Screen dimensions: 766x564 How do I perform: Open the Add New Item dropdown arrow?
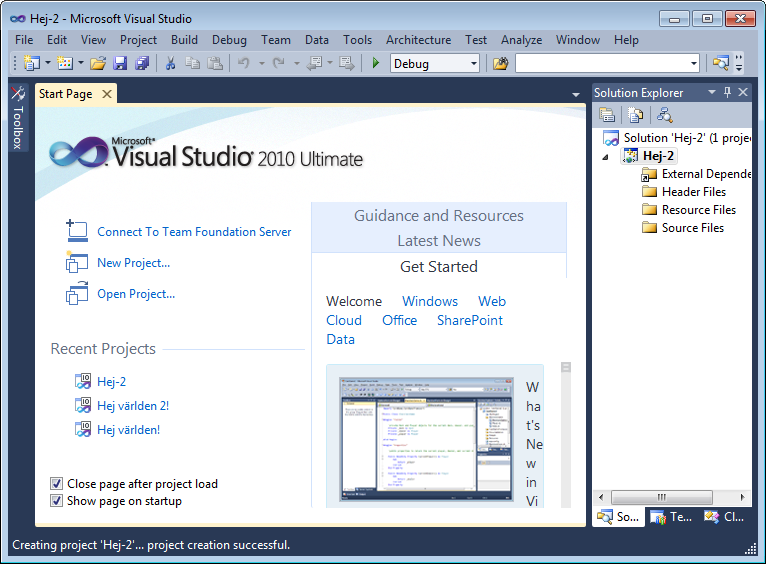pos(81,63)
